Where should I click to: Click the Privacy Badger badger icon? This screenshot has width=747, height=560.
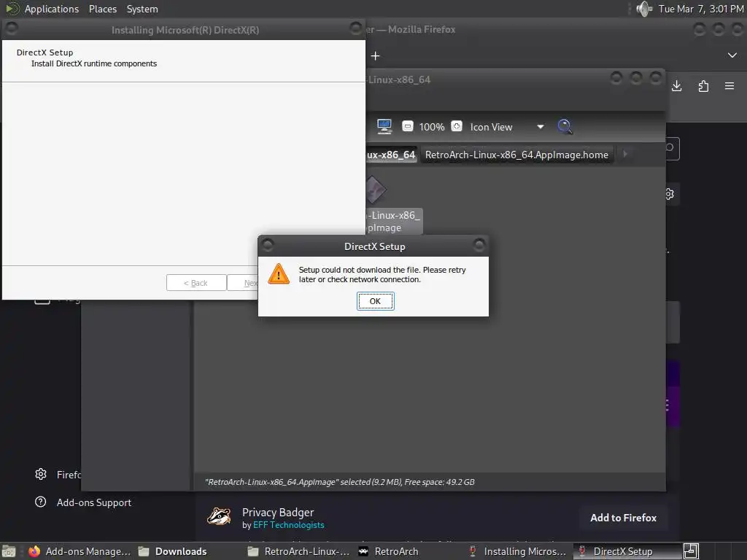tap(219, 516)
